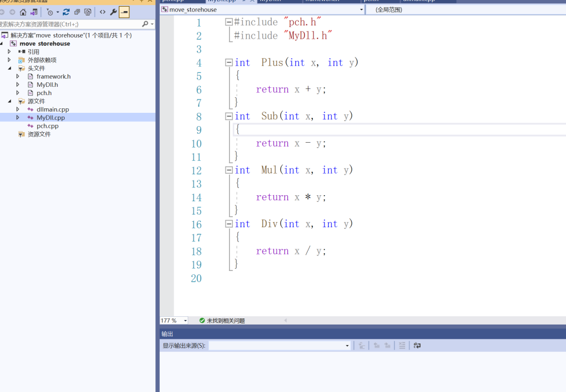Click the View Code angle-brackets icon

[x=103, y=12]
